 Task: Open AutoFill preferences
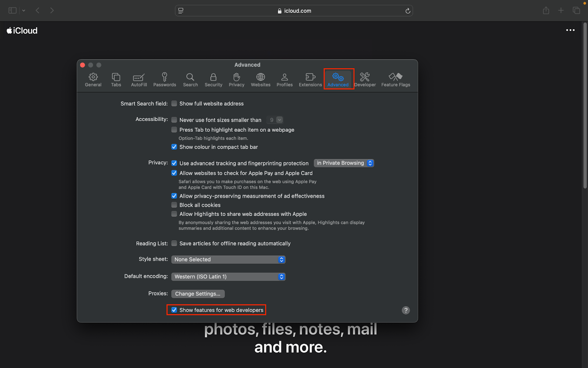(139, 79)
